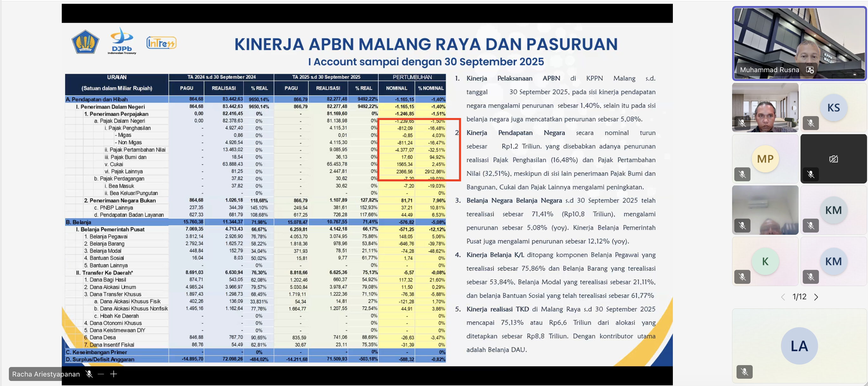Click muted mic icon on dark tile
Screen dimensions: 868x386
click(810, 174)
